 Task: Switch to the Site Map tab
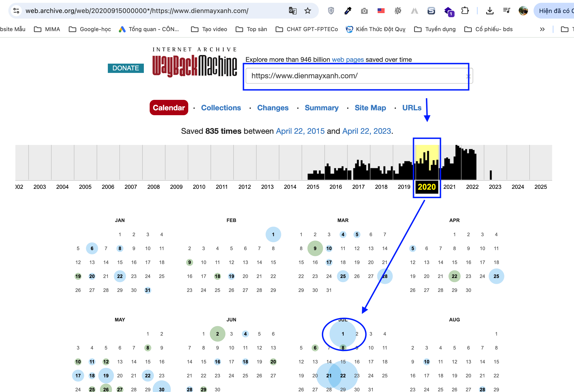click(370, 108)
